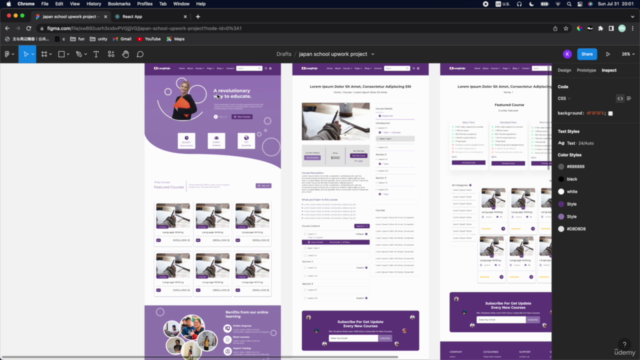The image size is (640, 360).
Task: Open the Chrome Window menu
Action: tap(181, 4)
